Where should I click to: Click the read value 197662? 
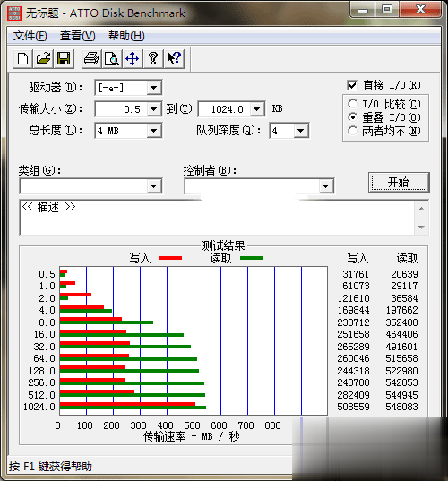401,310
